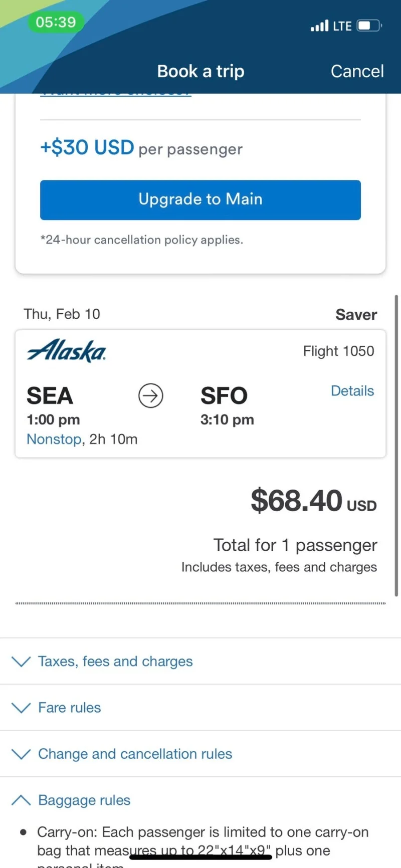Tap the Flight 1050 label
401x868 pixels.
338,351
